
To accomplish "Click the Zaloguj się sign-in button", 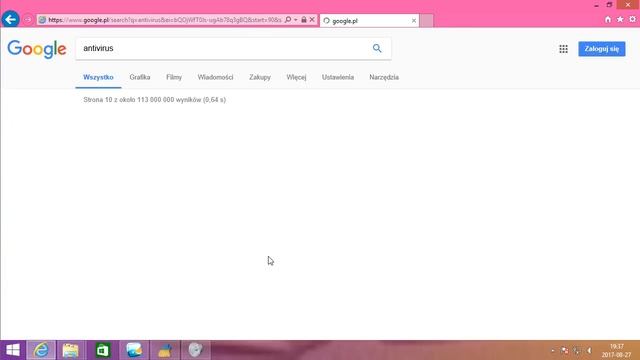I will tap(602, 49).
